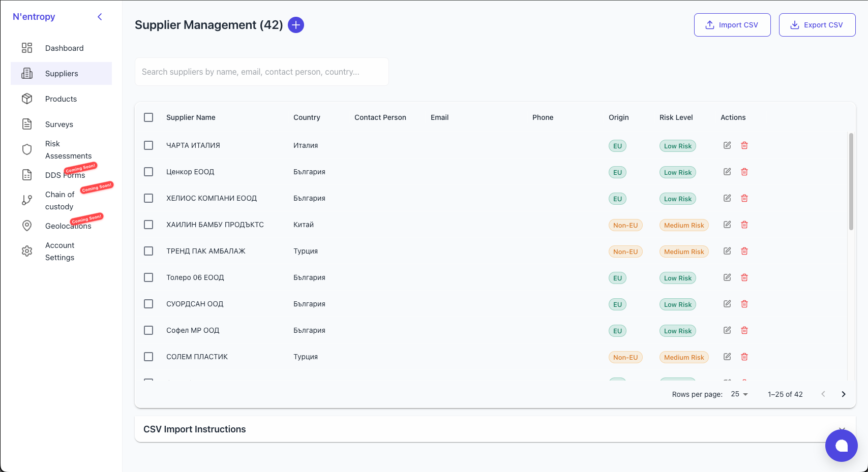Check the ХЕЛИОС КОМПАНИ ЕООД row checkbox
Screen dimensions: 868x472
point(148,198)
